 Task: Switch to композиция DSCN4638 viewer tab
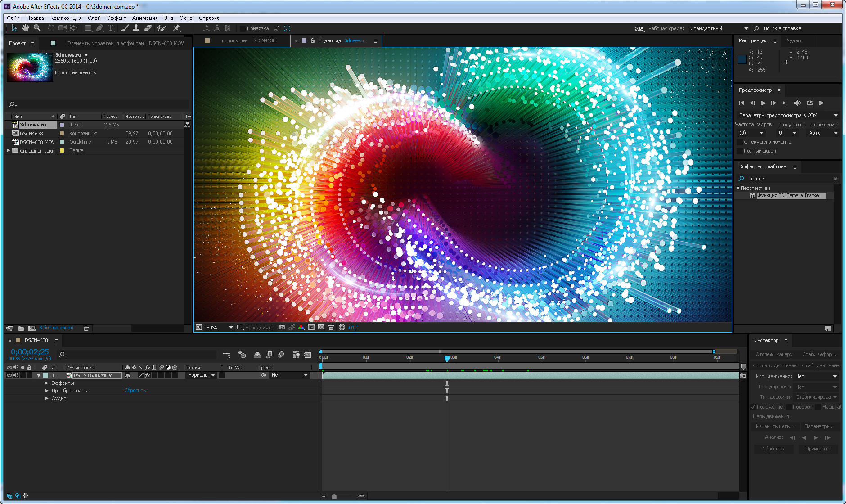coord(248,40)
